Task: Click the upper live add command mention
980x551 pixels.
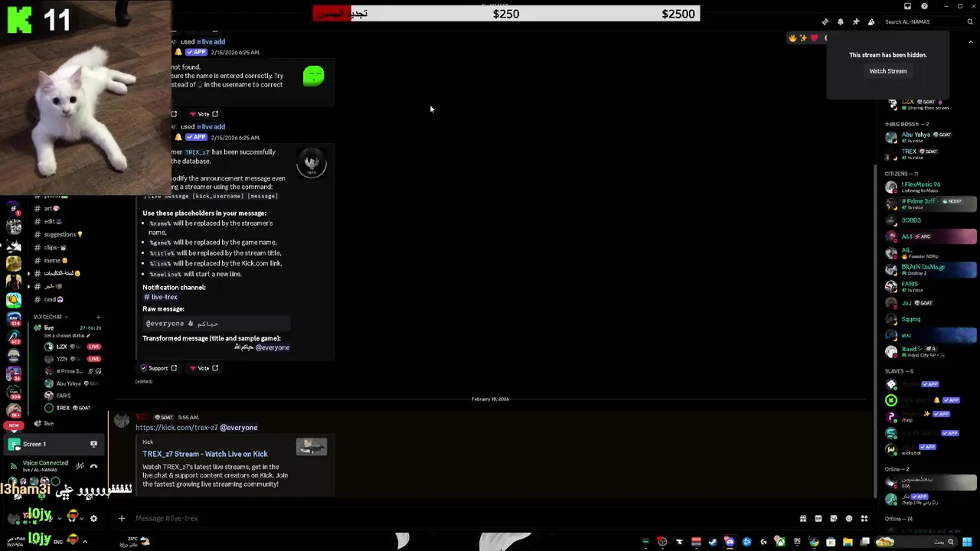Action: (211, 42)
